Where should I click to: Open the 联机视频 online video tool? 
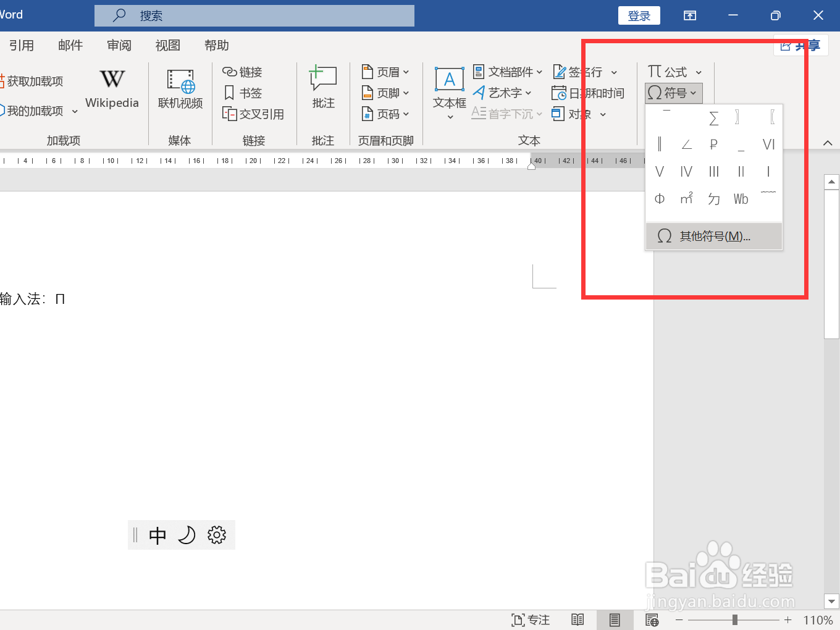coord(180,90)
